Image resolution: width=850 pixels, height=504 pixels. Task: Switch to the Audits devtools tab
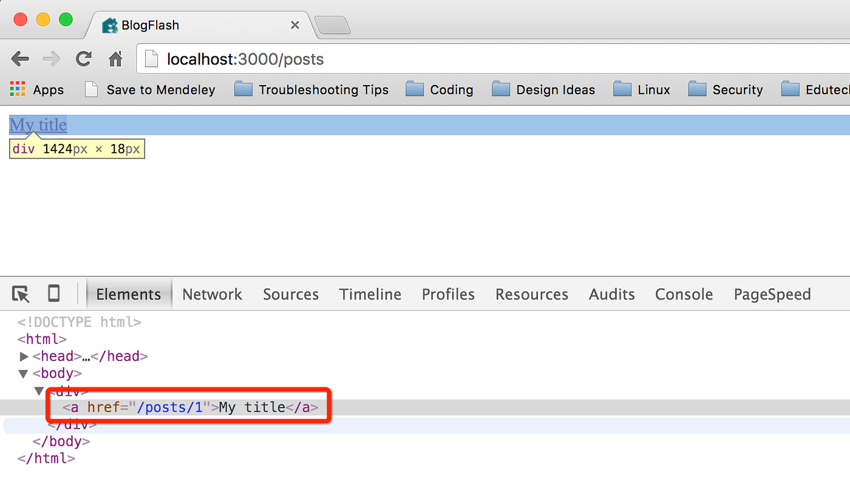tap(612, 295)
